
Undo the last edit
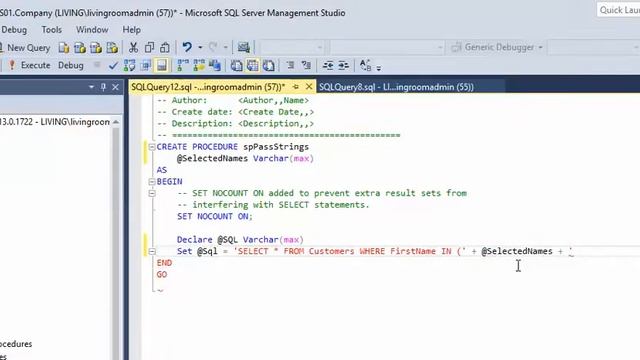point(187,47)
